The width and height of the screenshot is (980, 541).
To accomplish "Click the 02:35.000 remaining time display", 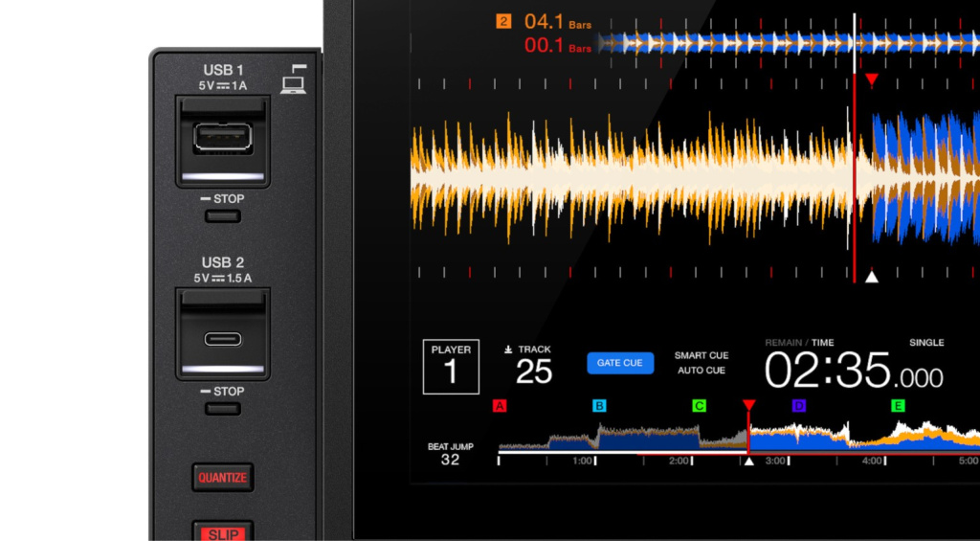I will [853, 371].
